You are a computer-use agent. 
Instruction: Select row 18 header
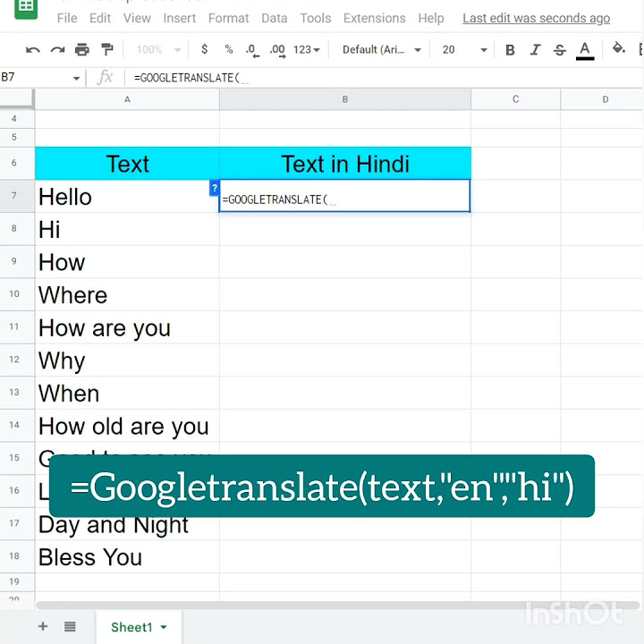[17, 556]
